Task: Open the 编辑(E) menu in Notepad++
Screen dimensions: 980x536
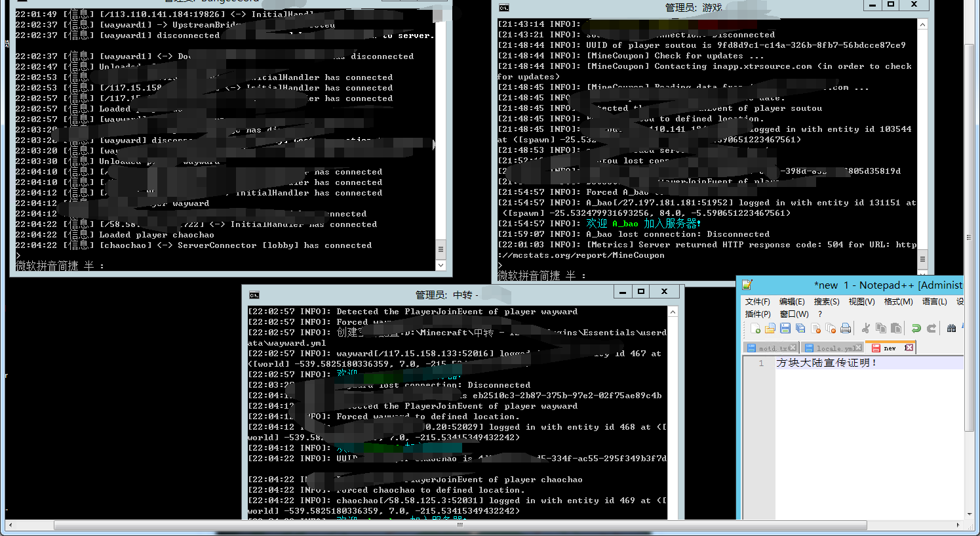Action: tap(792, 301)
